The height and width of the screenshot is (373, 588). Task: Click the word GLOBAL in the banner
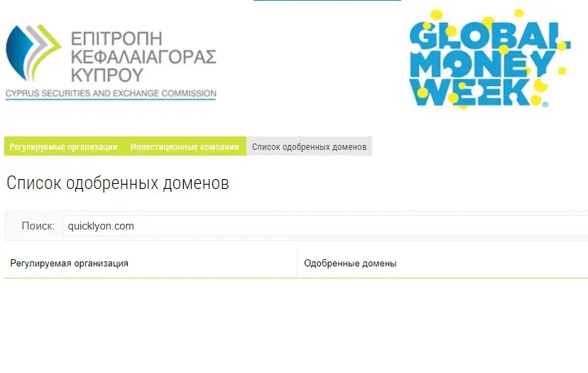(x=489, y=36)
